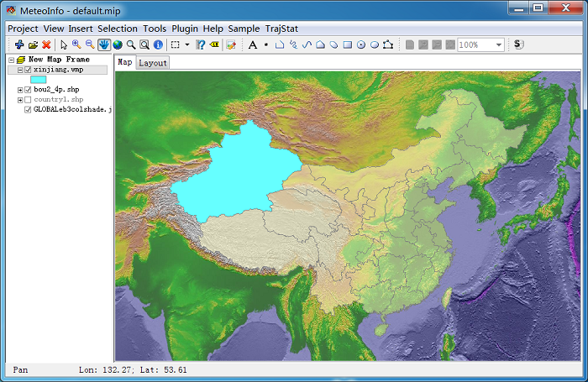This screenshot has height=382, width=588.
Task: Click the Add Layer plus icon
Action: [x=19, y=45]
